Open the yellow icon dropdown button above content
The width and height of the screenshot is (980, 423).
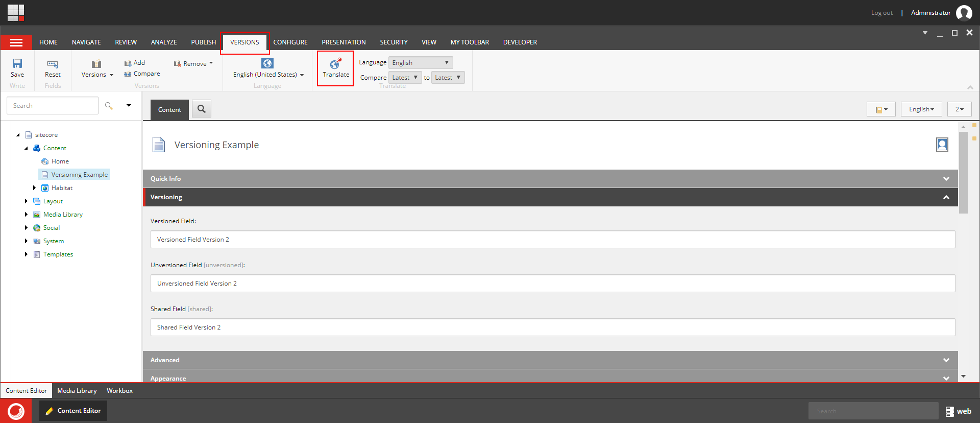pyautogui.click(x=881, y=109)
